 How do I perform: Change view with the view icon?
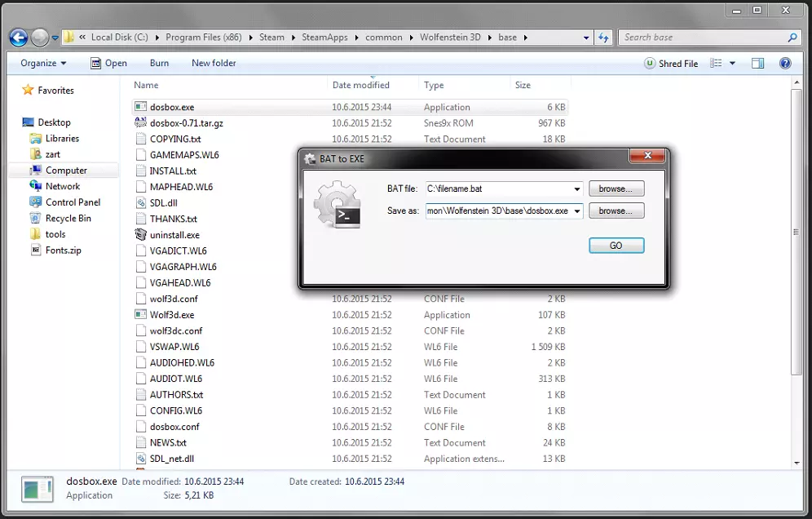(716, 64)
